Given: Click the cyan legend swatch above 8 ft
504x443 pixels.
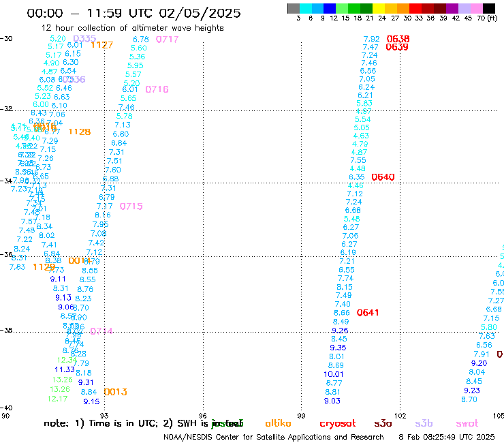Looking at the screenshot, I should pos(306,8).
